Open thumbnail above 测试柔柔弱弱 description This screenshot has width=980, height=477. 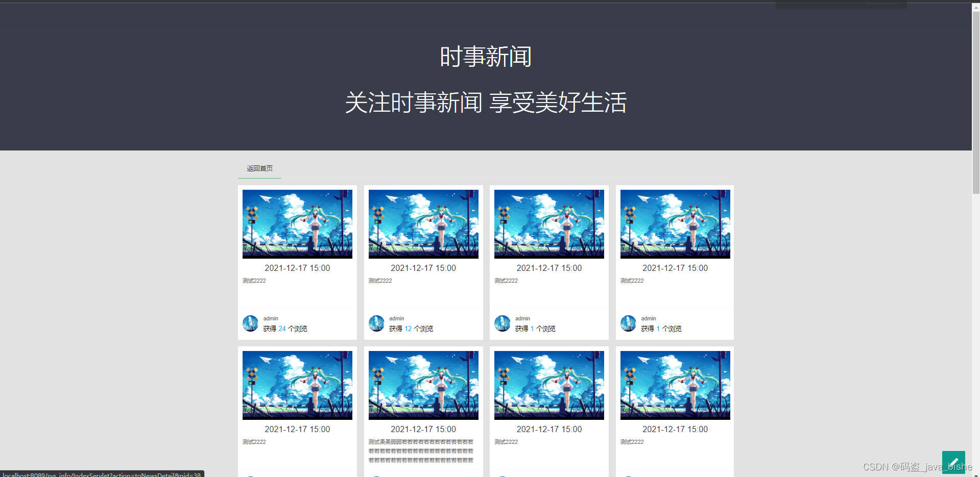tap(423, 385)
